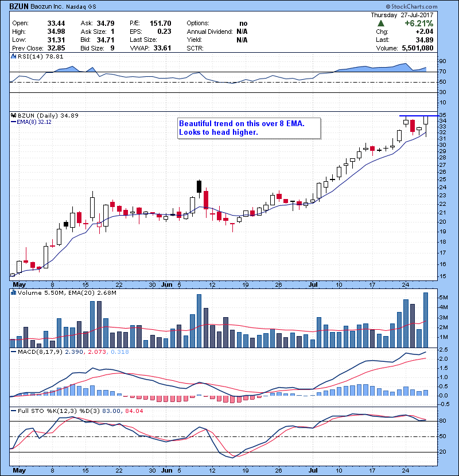Click the Open value 33.44
This screenshot has width=459, height=476.
[56, 24]
